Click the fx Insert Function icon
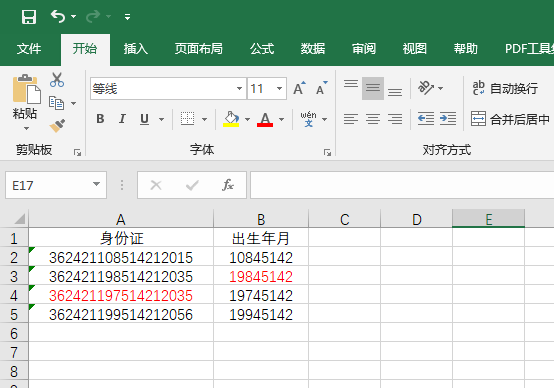The image size is (554, 388). pos(228,185)
